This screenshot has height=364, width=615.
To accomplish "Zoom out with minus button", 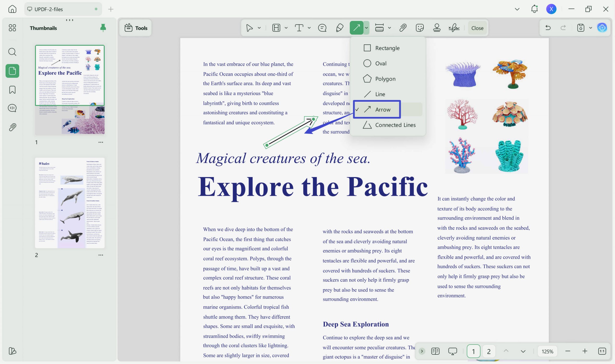I will 568,351.
